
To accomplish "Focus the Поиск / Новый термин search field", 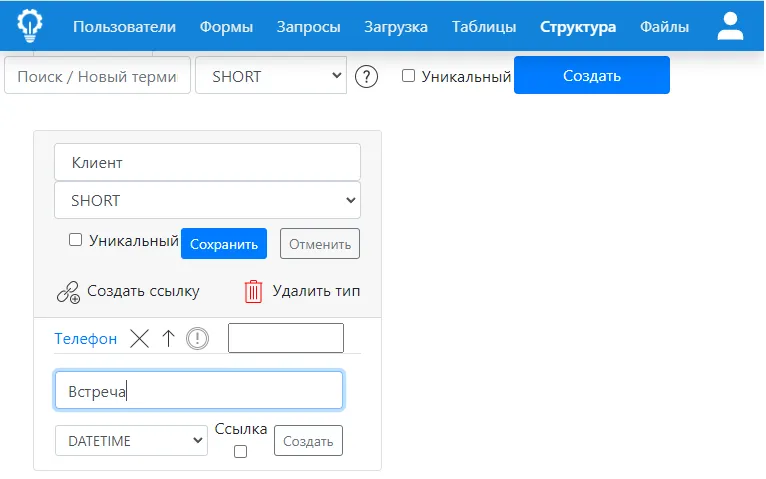I will (97, 75).
